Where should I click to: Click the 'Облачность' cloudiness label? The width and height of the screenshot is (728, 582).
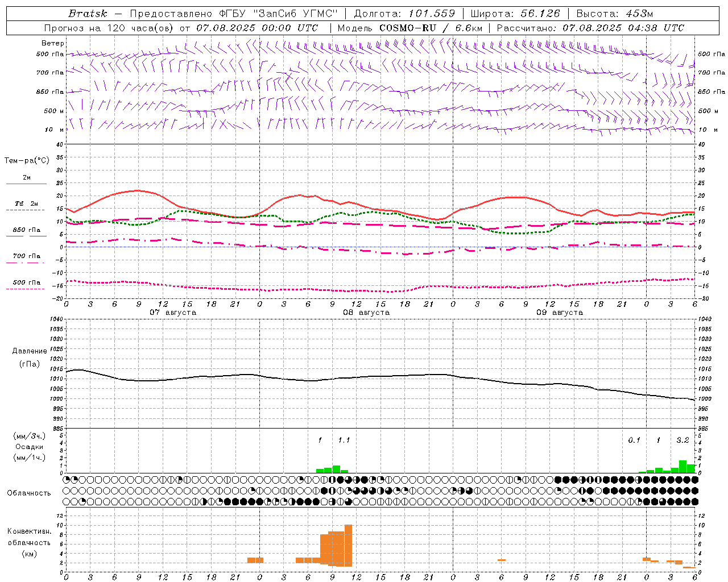click(29, 493)
